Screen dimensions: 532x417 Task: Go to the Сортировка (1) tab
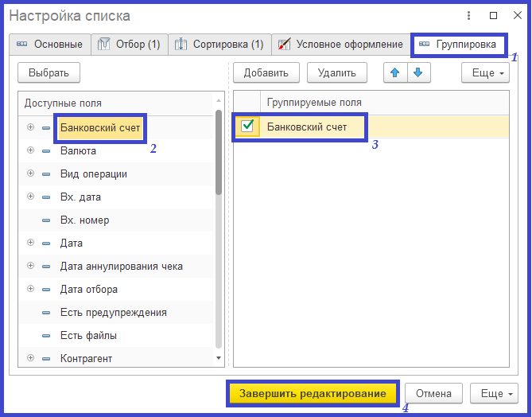[x=219, y=45]
